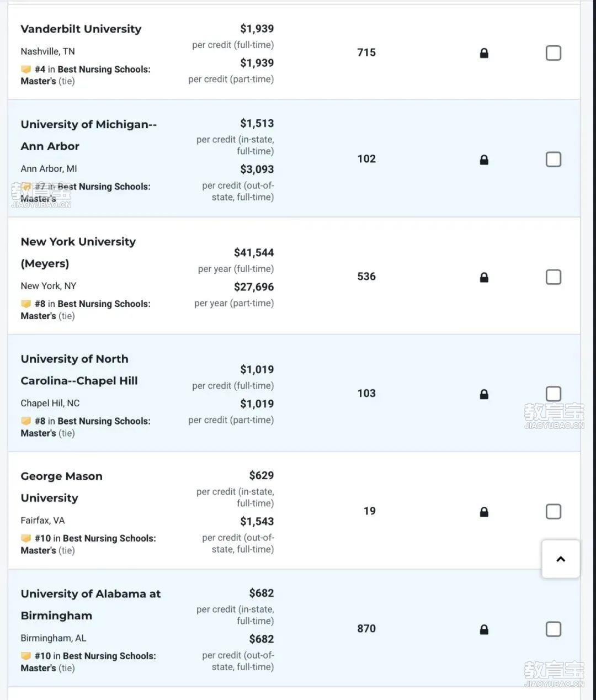Tick the checkbox for University of Michigan--Ann Arbor
596x700 pixels.
pos(554,160)
